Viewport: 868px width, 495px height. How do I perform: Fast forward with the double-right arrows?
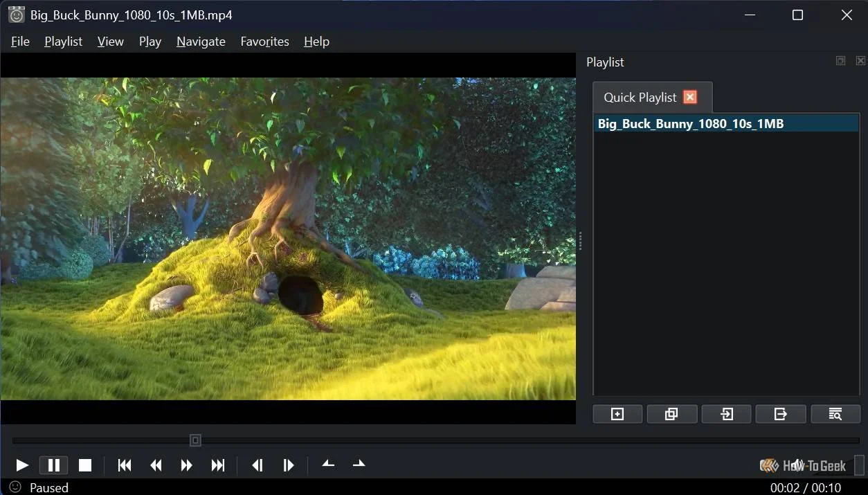(x=187, y=465)
